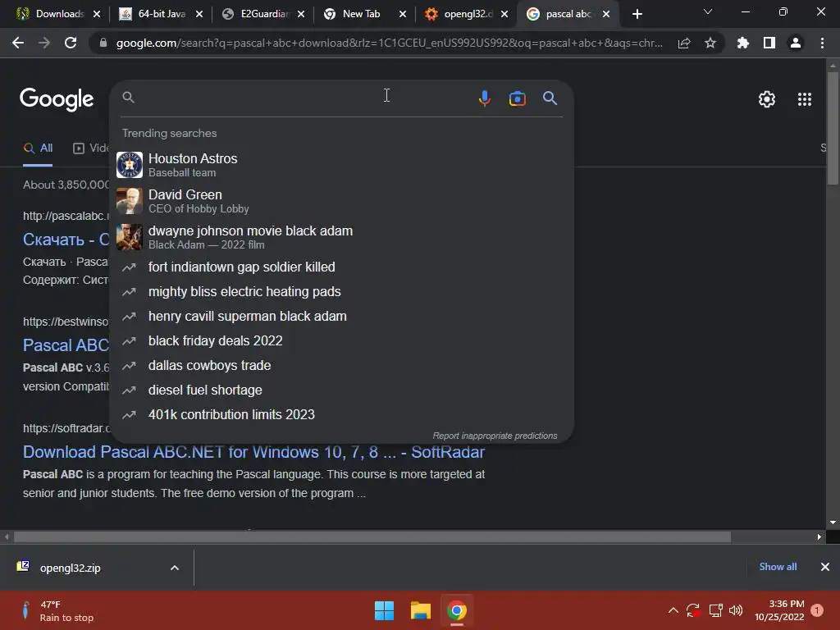Select David Green trending suggestion

pos(341,201)
